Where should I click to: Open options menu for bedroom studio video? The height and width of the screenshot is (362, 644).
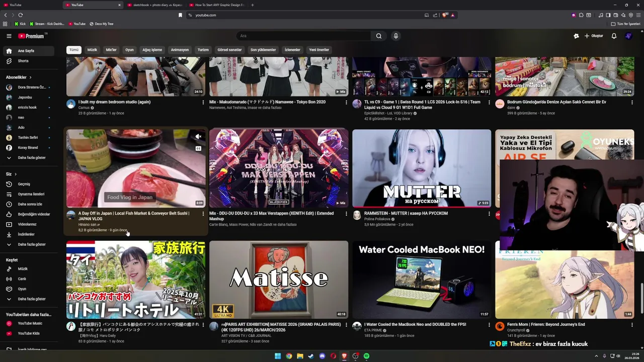pos(203,102)
